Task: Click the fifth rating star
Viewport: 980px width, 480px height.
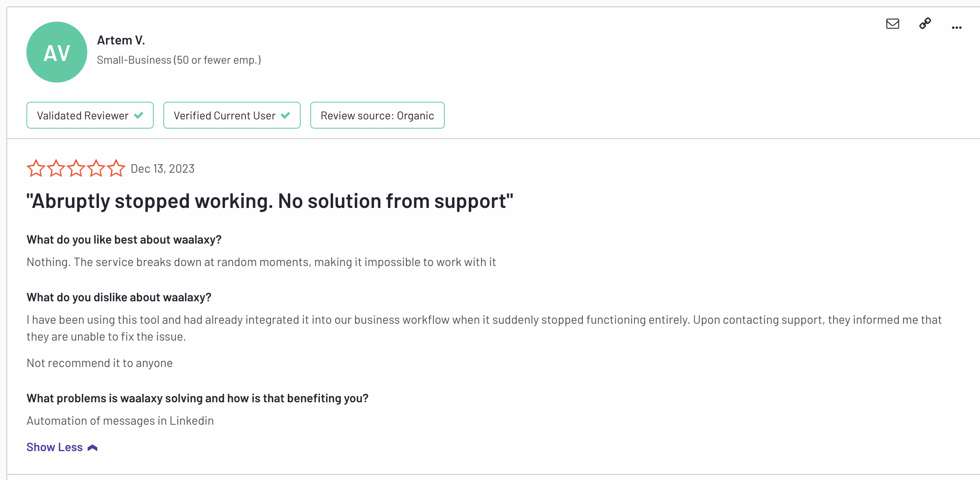Action: point(116,168)
